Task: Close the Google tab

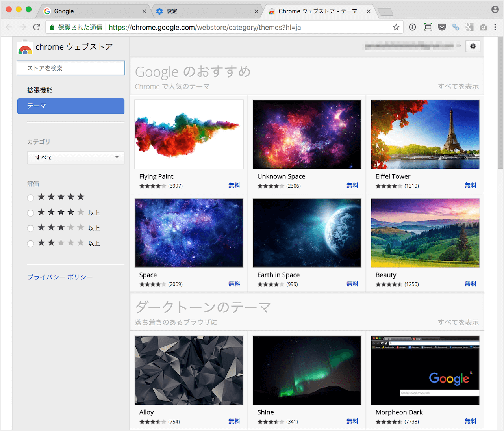Action: (144, 11)
